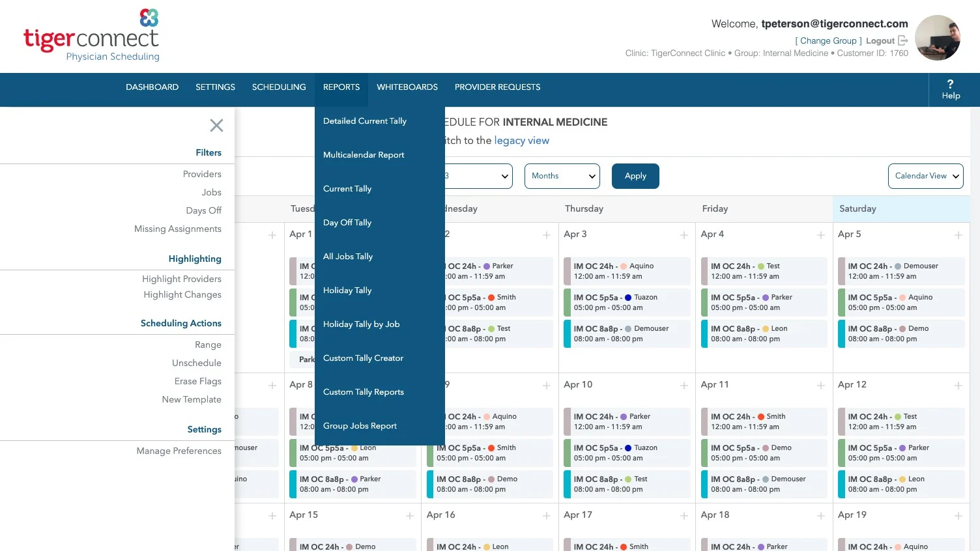Open the Settings menu

pos(216,87)
